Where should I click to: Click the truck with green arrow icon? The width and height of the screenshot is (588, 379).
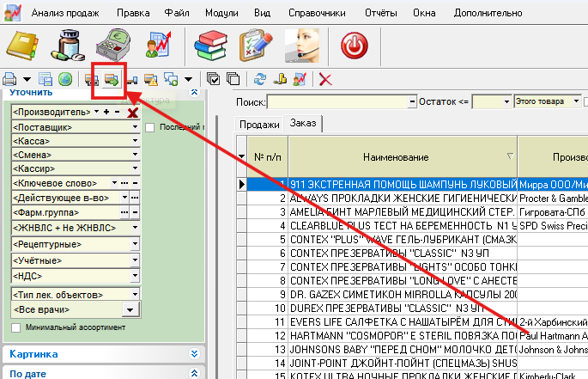(x=112, y=80)
